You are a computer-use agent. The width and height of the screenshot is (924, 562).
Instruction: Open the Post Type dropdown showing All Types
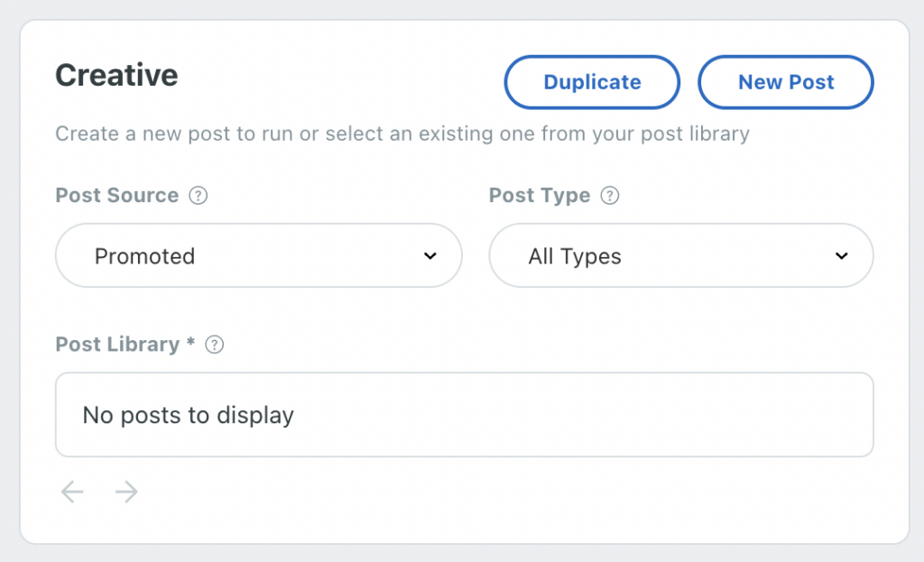pyautogui.click(x=681, y=255)
